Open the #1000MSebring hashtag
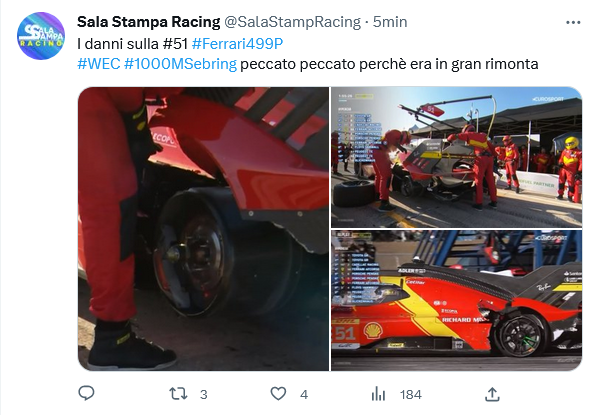598x415 pixels. (x=180, y=64)
